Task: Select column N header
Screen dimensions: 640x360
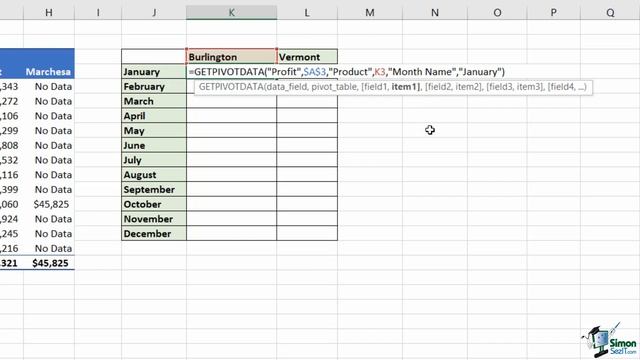Action: coord(435,12)
